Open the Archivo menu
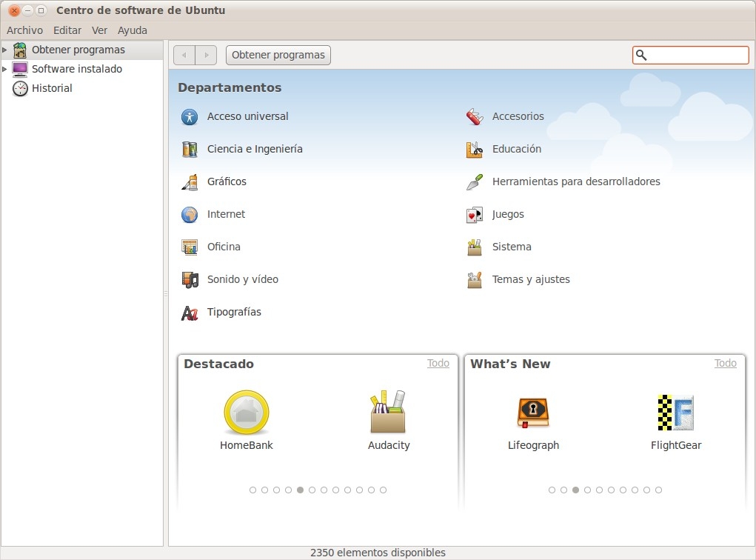The width and height of the screenshot is (756, 560). [24, 30]
